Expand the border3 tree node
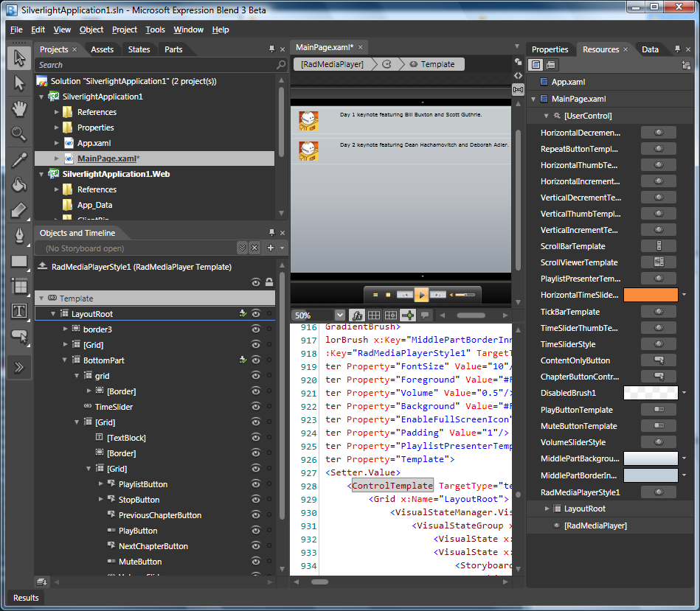The width and height of the screenshot is (700, 611). click(x=65, y=329)
